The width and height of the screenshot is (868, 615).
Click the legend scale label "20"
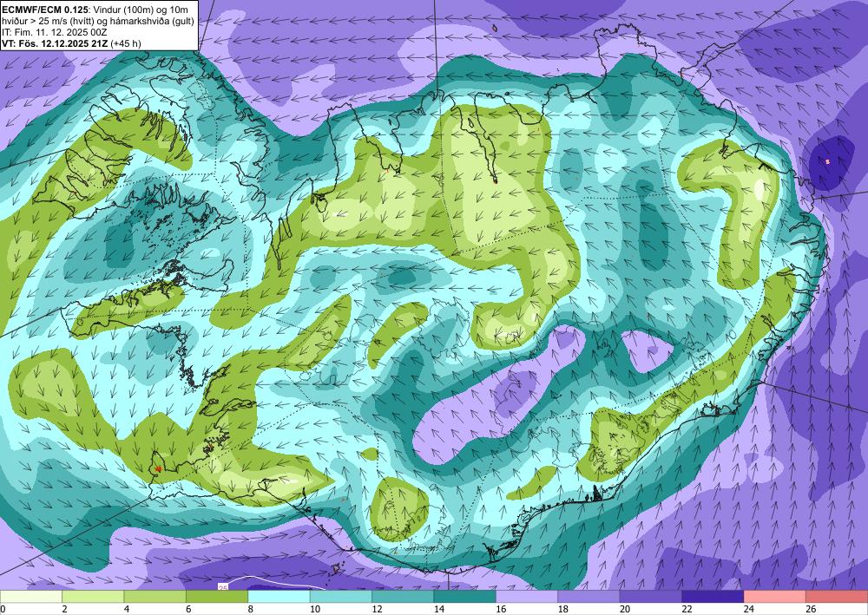point(625,609)
